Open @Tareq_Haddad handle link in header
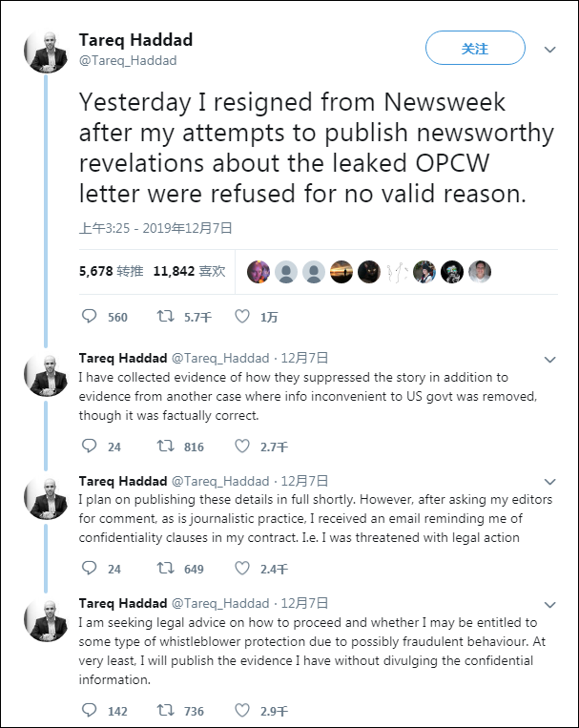This screenshot has width=579, height=728. click(127, 60)
